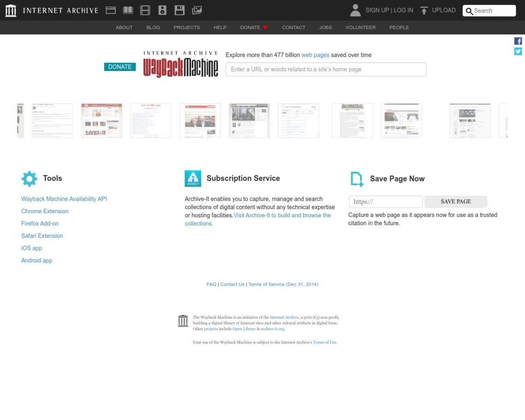This screenshot has width=525, height=420.
Task: Click the Tools gear icon
Action: [x=29, y=179]
